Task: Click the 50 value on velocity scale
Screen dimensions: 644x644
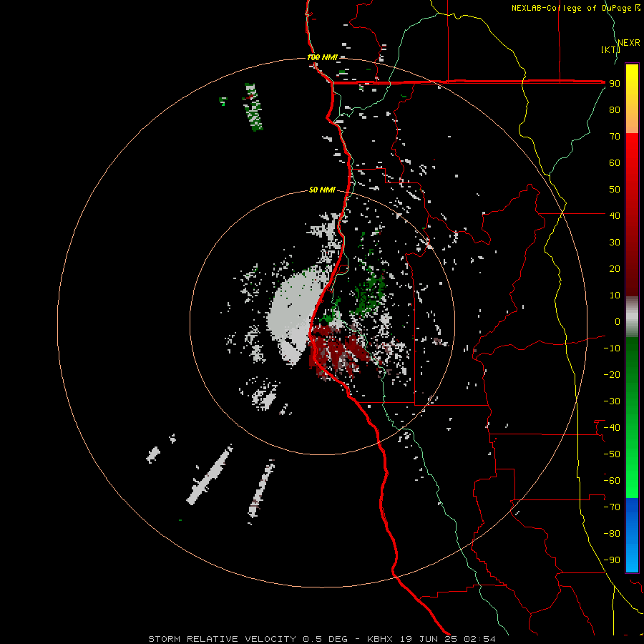Action: click(615, 190)
